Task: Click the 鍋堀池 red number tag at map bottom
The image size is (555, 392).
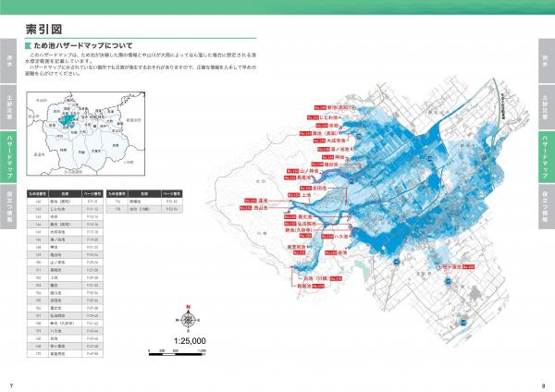Action: (x=318, y=286)
